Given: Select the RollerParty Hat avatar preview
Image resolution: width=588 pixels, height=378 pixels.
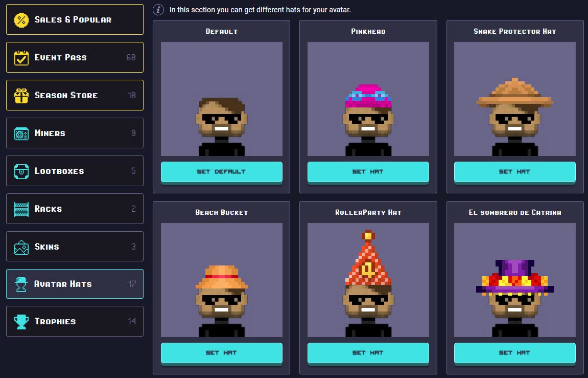Looking at the screenshot, I should tap(368, 280).
